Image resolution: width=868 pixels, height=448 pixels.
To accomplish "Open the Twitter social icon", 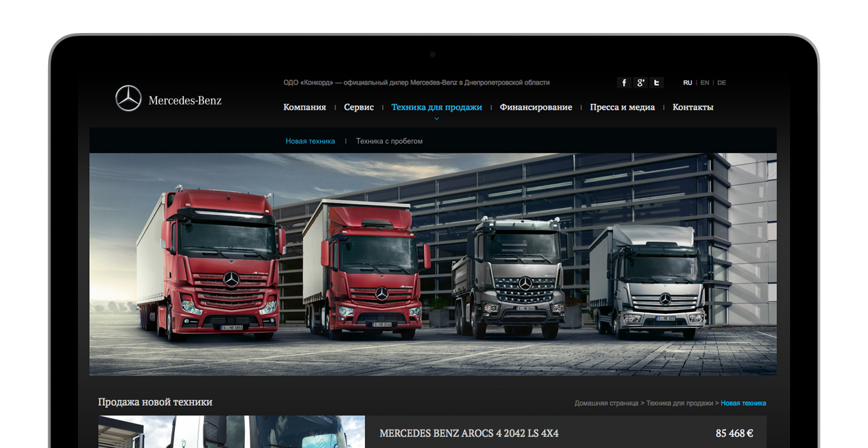I will pyautogui.click(x=656, y=83).
